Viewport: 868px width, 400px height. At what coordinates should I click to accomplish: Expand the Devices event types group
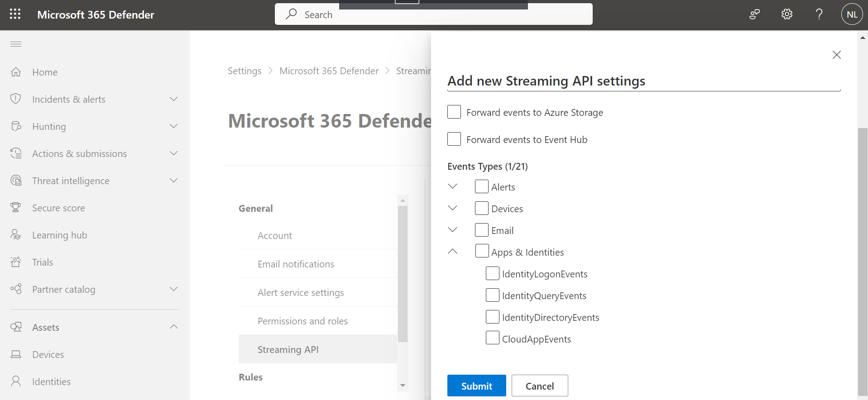[452, 208]
